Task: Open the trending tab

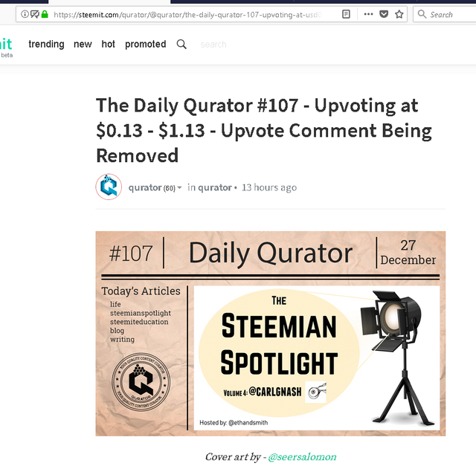Action: click(x=46, y=45)
